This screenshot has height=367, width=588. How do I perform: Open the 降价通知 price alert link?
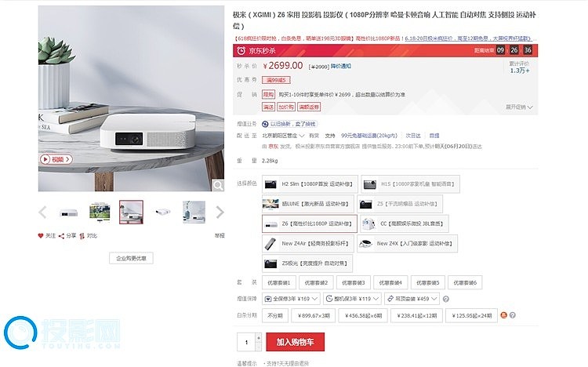point(341,66)
